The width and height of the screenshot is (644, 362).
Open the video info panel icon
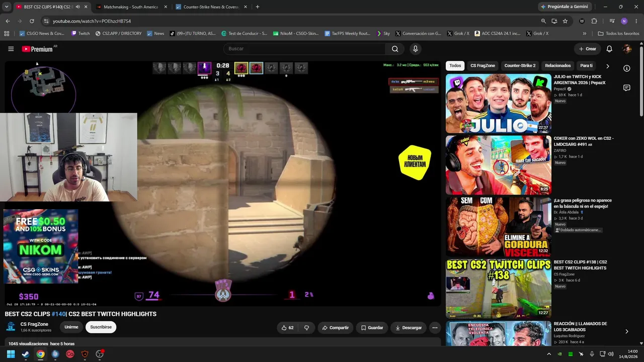click(x=627, y=68)
